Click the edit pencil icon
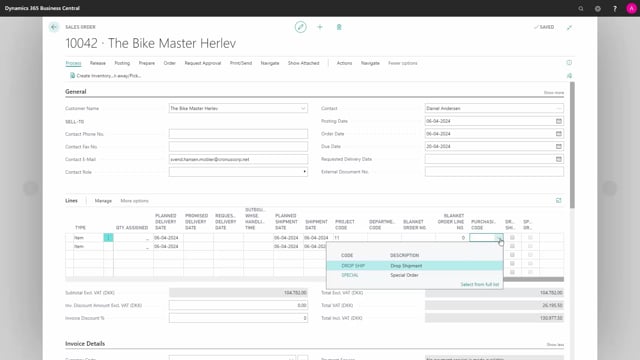640x360 pixels. (300, 27)
